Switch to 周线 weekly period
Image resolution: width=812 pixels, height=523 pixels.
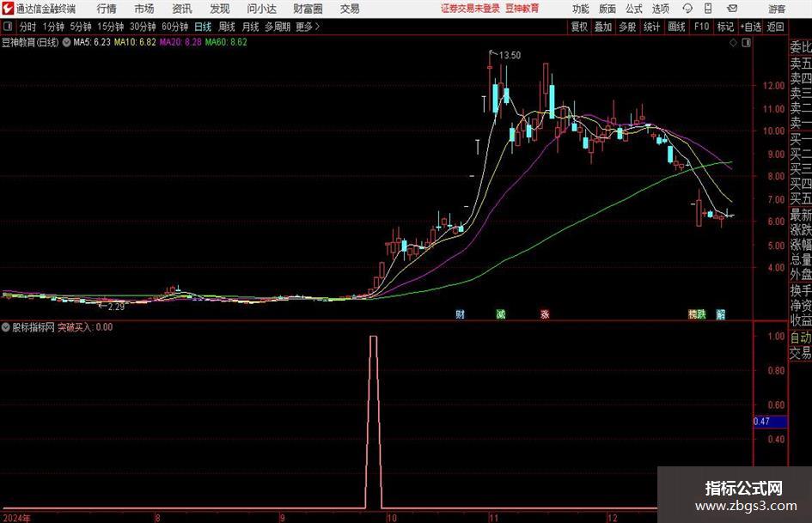coord(226,27)
